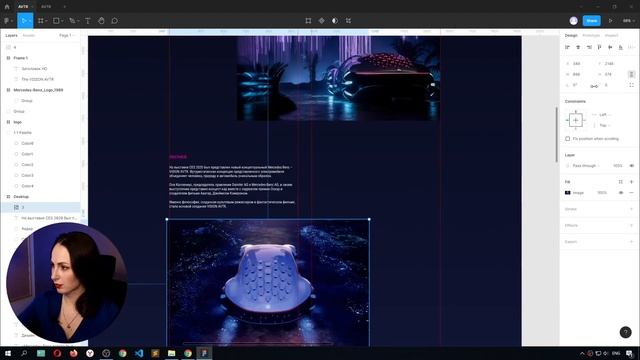Select the Pen tool

[72, 20]
